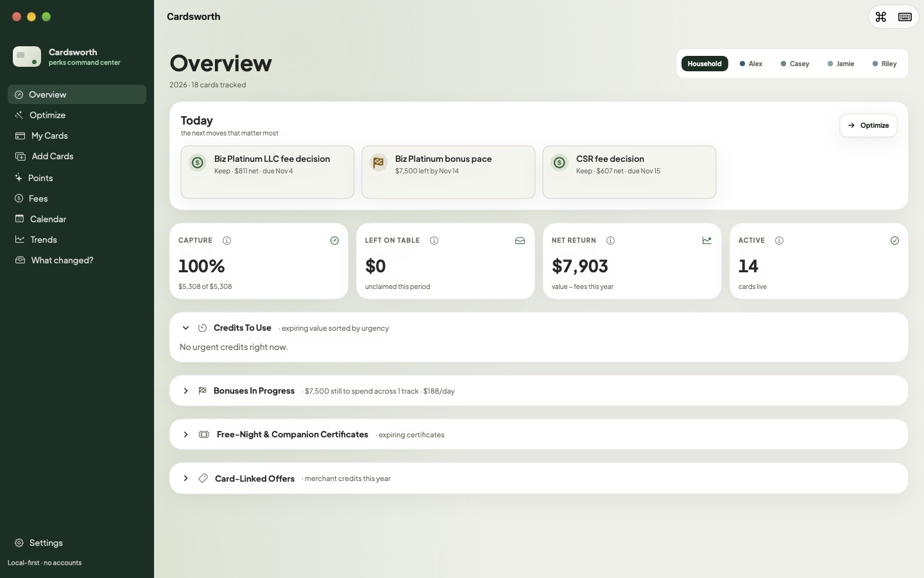Viewport: 924px width, 578px height.
Task: Collapse the Credits To Use section chevron
Action: [x=185, y=328]
